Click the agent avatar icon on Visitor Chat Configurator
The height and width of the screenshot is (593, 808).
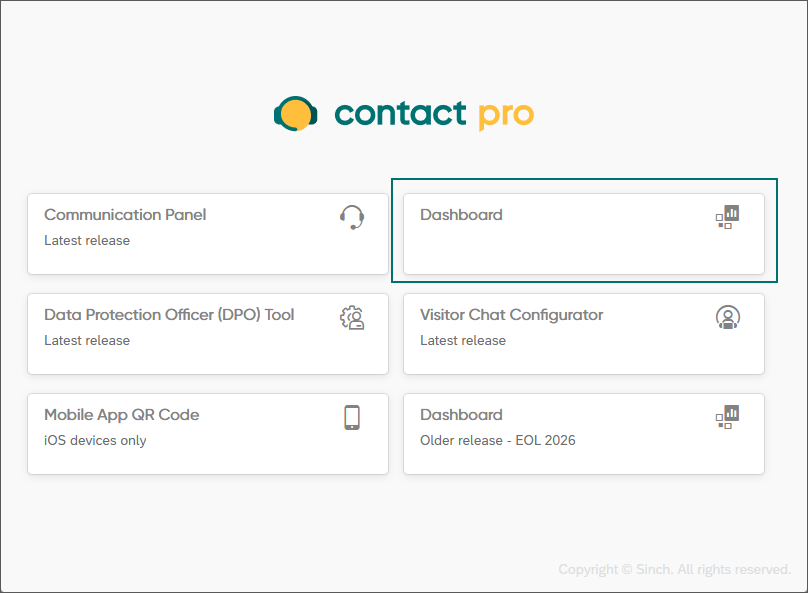(727, 318)
